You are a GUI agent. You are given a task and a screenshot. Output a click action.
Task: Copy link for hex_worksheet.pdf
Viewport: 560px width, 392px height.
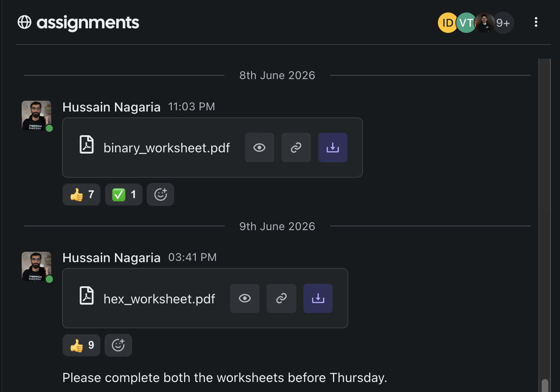tap(281, 298)
